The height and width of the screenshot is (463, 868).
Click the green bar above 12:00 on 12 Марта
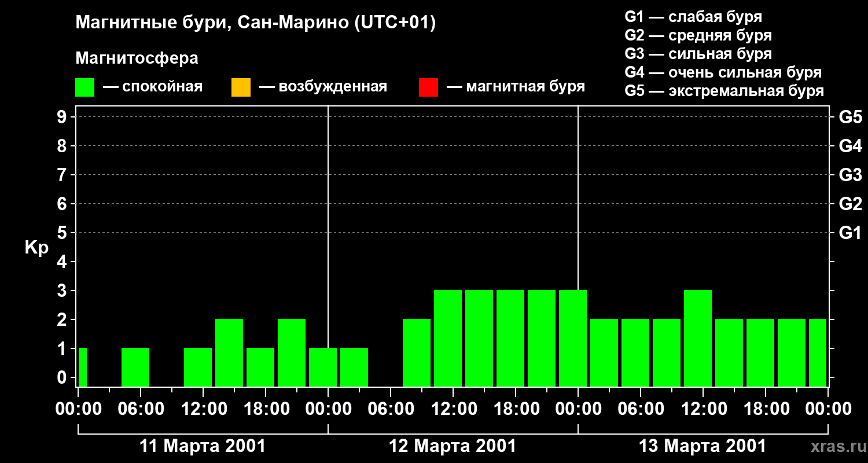[x=448, y=339]
